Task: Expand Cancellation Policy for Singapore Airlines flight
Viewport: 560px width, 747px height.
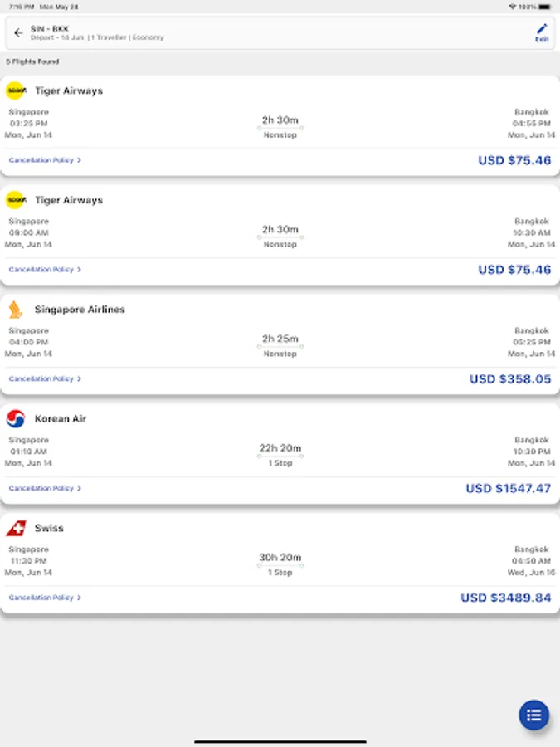Action: pos(45,379)
